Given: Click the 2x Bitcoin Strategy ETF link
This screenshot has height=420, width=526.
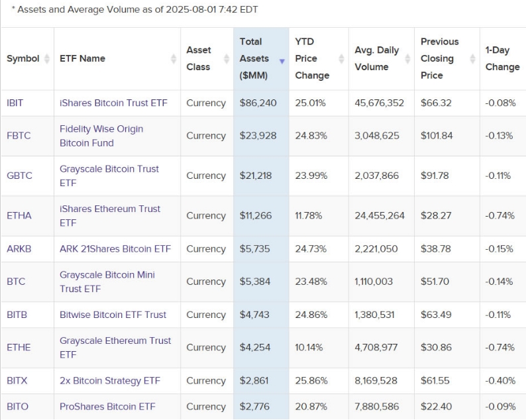Looking at the screenshot, I should point(101,381).
